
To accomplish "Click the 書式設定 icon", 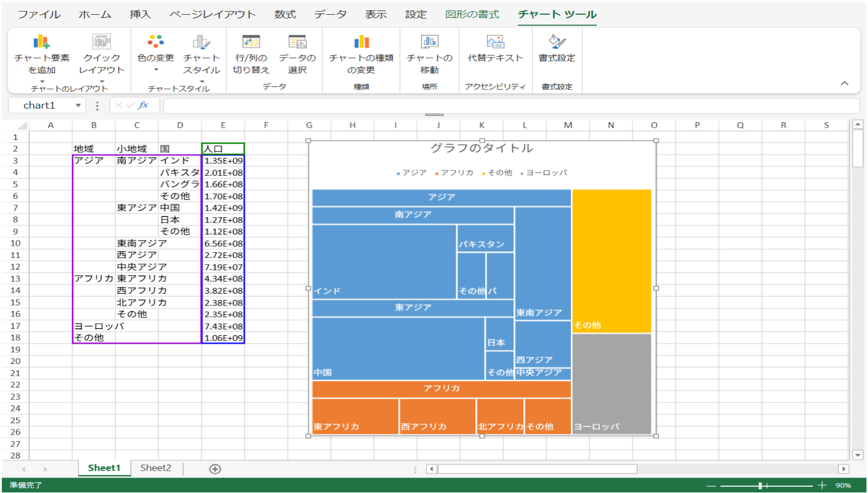I will tap(557, 42).
